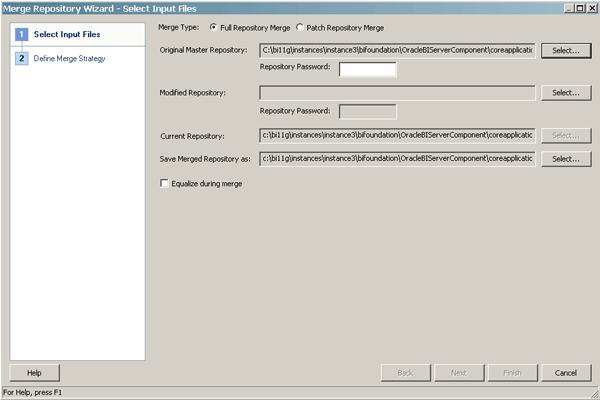The height and width of the screenshot is (400, 600).
Task: Click Select for Modified Repository
Action: pos(566,92)
